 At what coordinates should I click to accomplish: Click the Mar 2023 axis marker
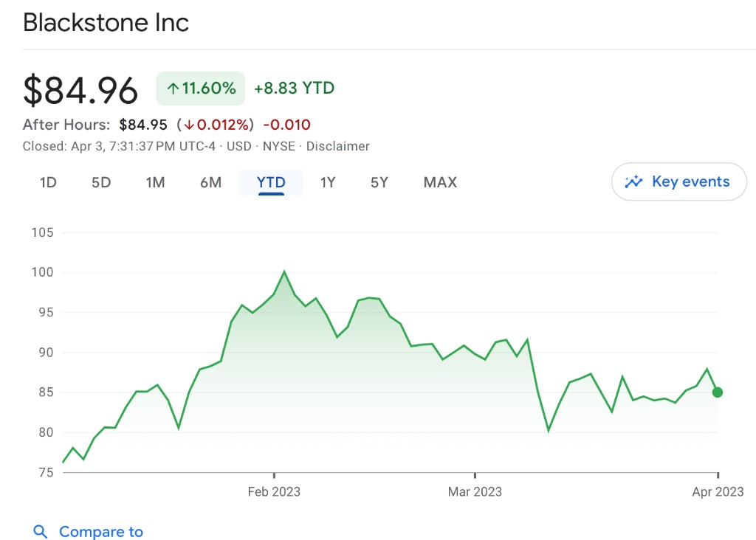(x=475, y=491)
